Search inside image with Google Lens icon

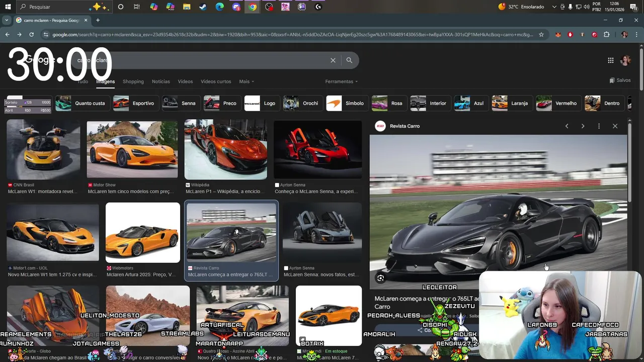pyautogui.click(x=381, y=278)
